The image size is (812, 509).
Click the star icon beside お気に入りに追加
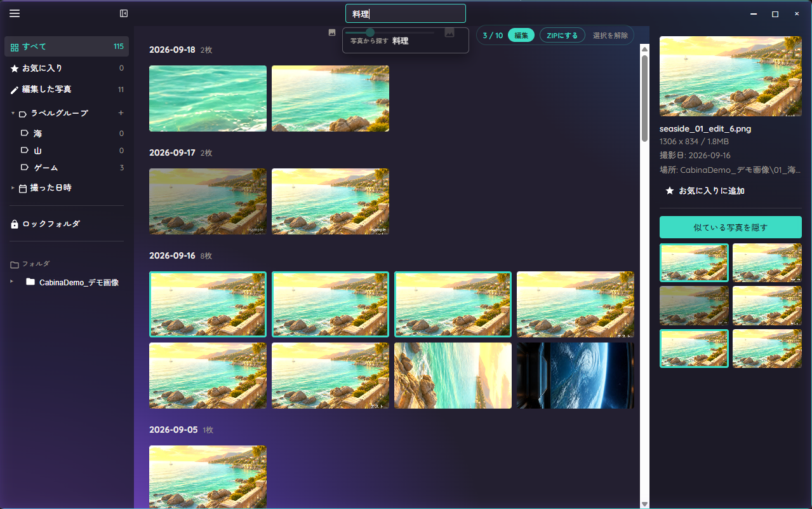click(669, 191)
